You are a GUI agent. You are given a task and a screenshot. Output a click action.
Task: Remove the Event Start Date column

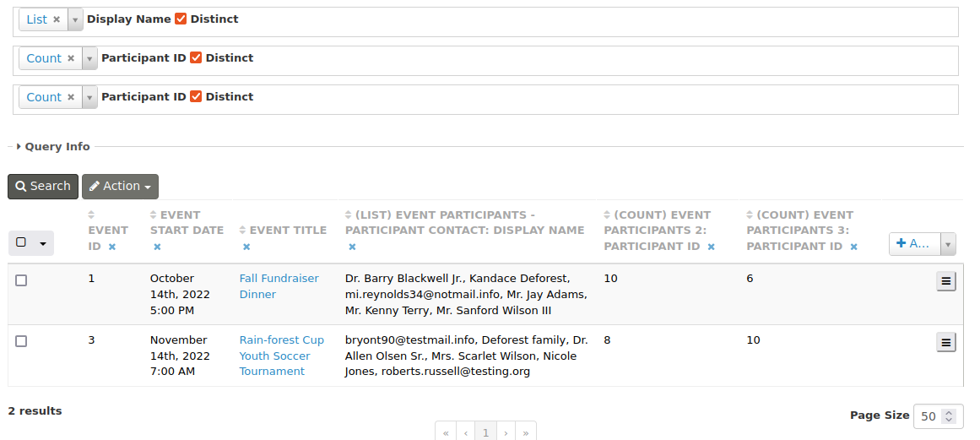tap(157, 247)
